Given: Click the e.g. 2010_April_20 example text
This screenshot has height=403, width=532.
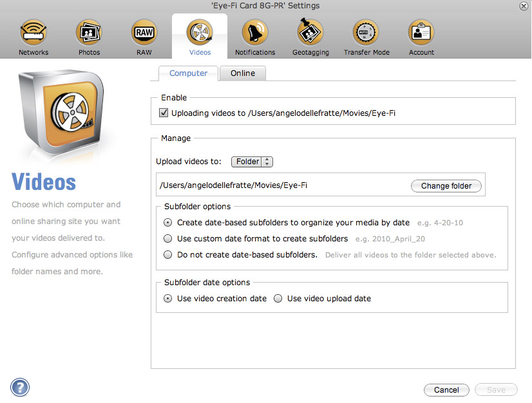Looking at the screenshot, I should click(390, 239).
